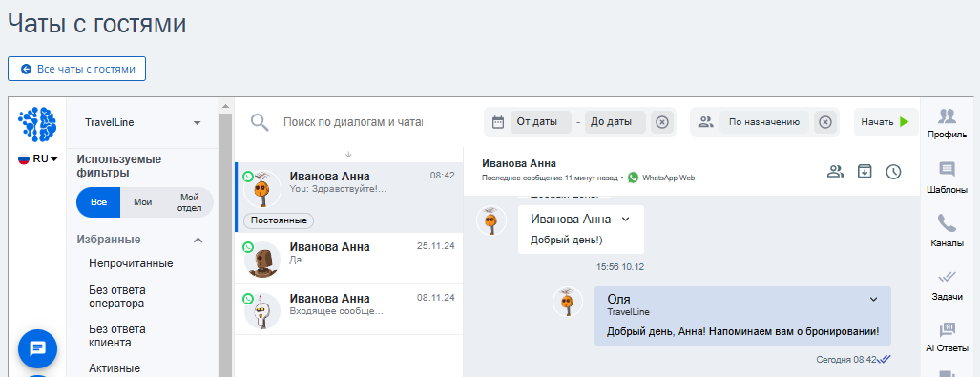Click the down arrow above chat list
980x377 pixels.
click(x=348, y=154)
